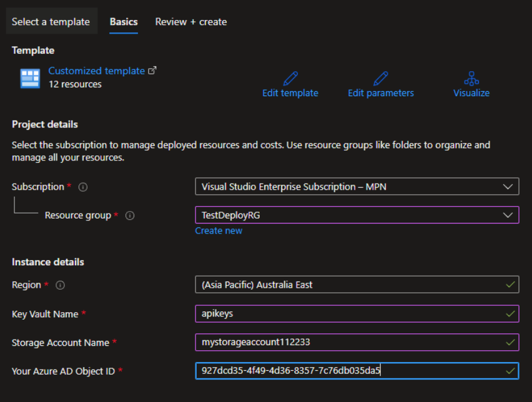Click the Your Azure AD Object ID label

[x=64, y=371]
